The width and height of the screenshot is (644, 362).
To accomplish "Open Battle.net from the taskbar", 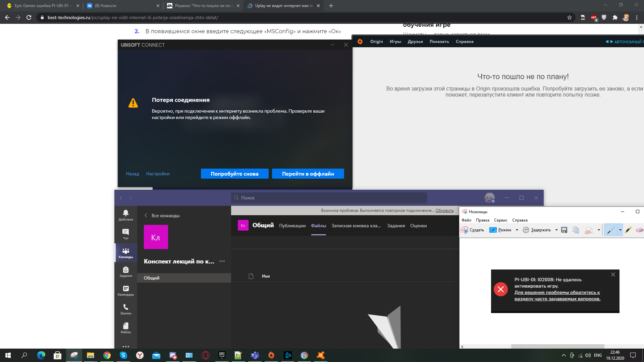I will coord(288,355).
